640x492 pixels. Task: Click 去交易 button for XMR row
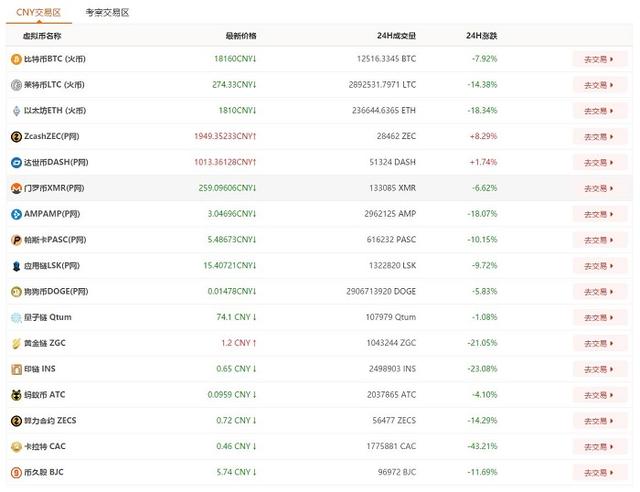pyautogui.click(x=599, y=188)
